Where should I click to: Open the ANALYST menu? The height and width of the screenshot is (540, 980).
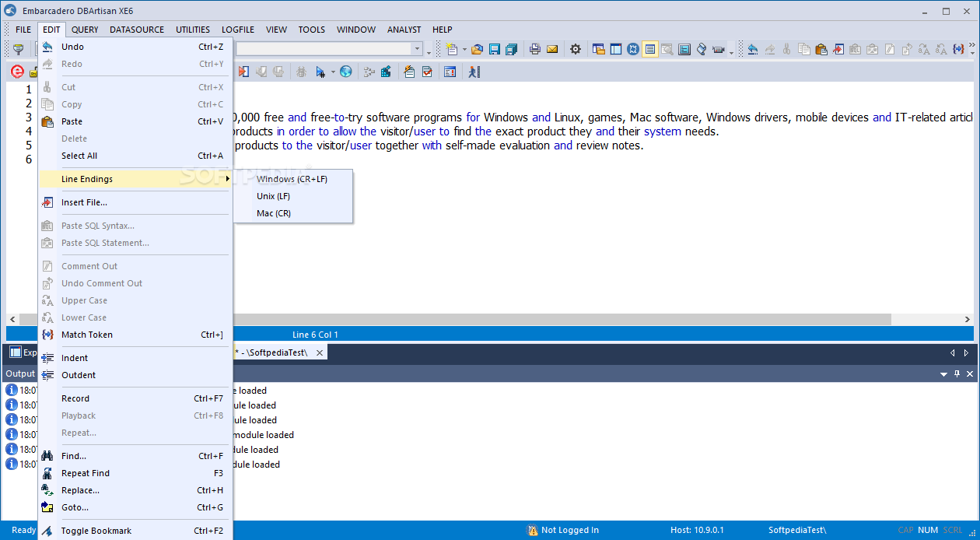[404, 30]
